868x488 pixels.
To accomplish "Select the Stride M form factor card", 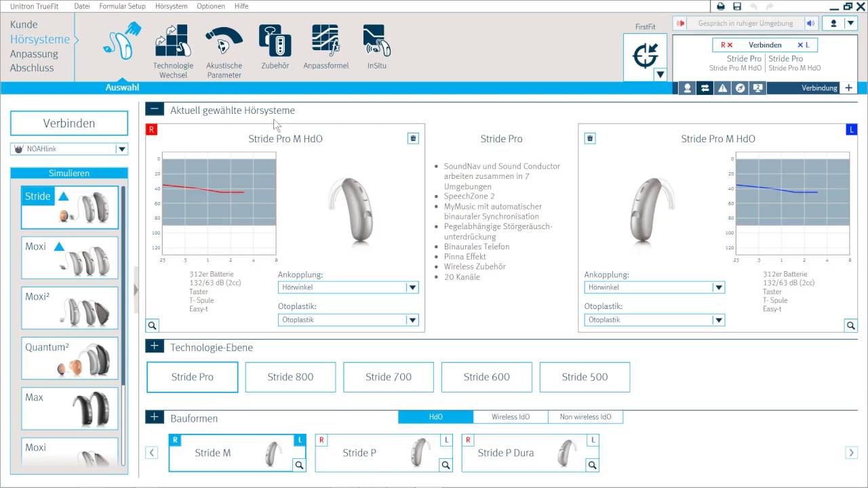I will (x=237, y=453).
